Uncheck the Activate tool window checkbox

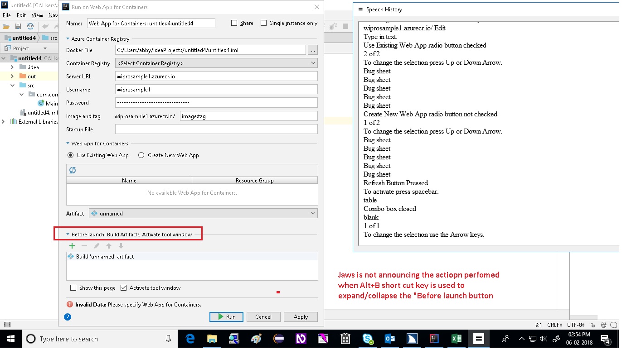click(123, 287)
